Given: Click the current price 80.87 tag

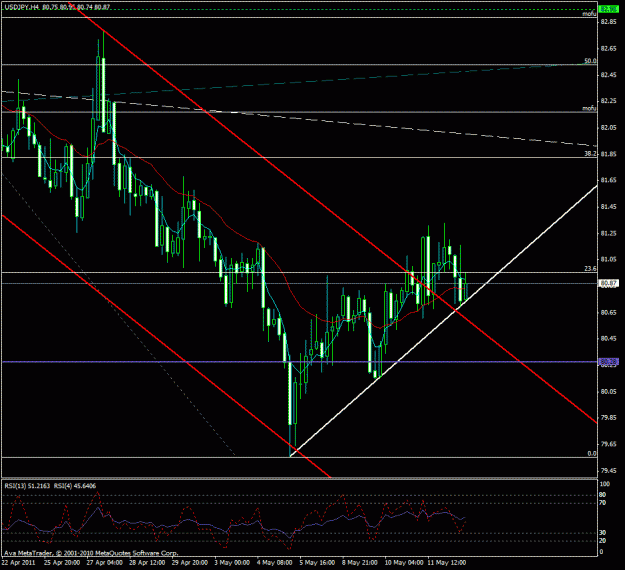Looking at the screenshot, I should [x=609, y=283].
